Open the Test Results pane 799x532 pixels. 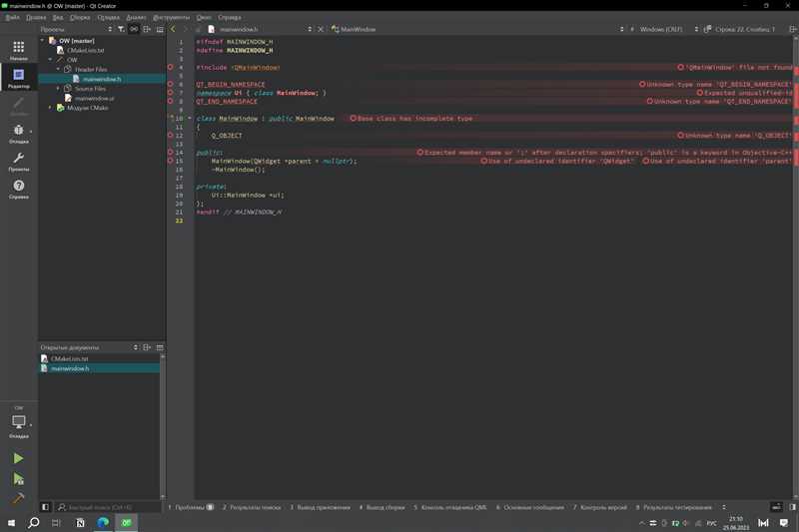coord(673,507)
